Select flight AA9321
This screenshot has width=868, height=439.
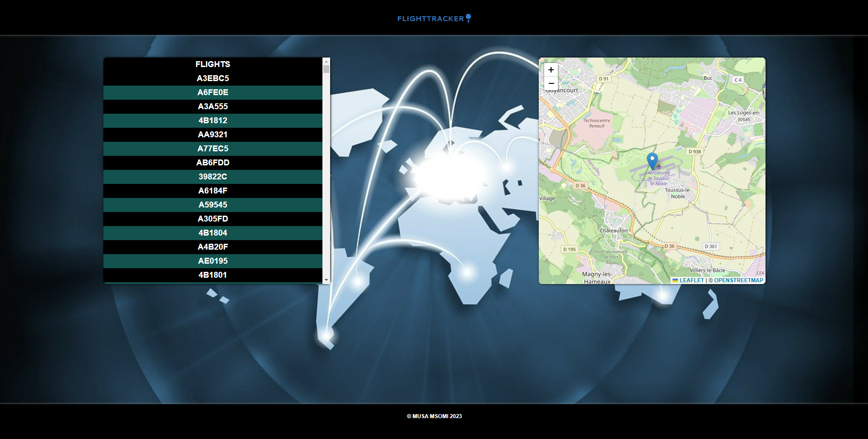coord(213,135)
